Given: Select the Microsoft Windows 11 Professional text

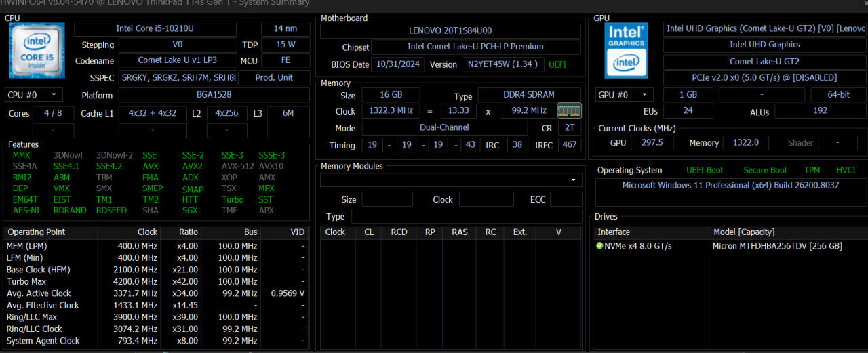Looking at the screenshot, I should coord(730,185).
